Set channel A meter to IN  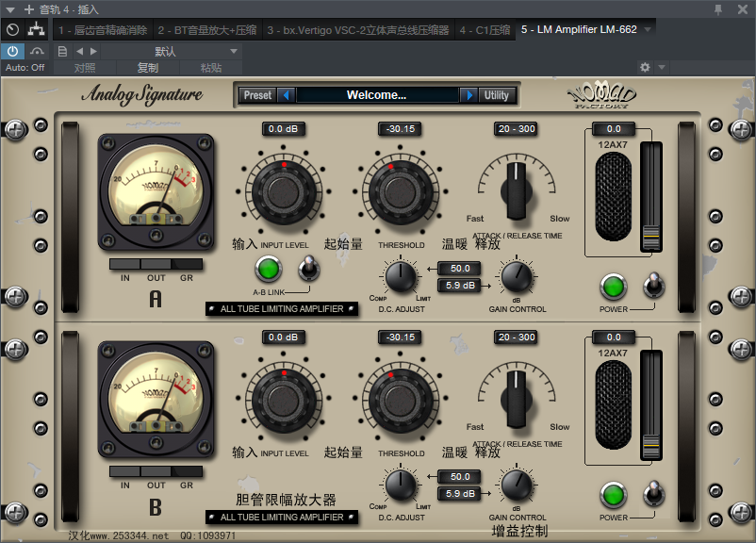124,264
